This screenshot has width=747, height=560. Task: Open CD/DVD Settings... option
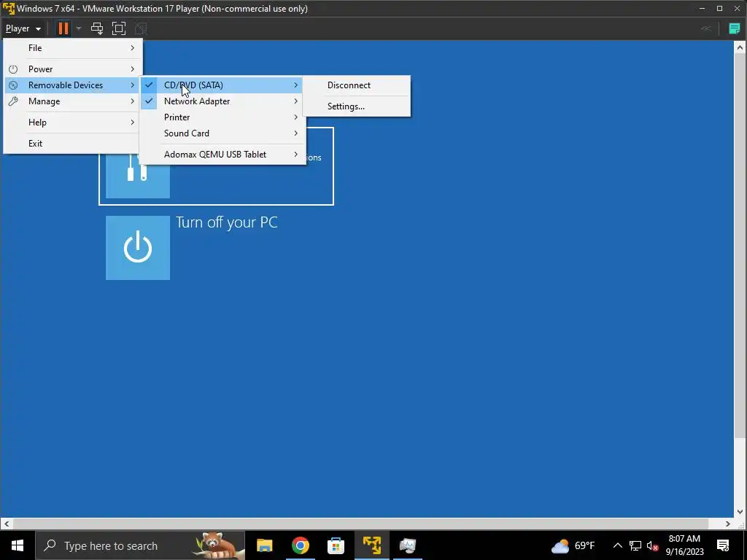click(x=356, y=106)
